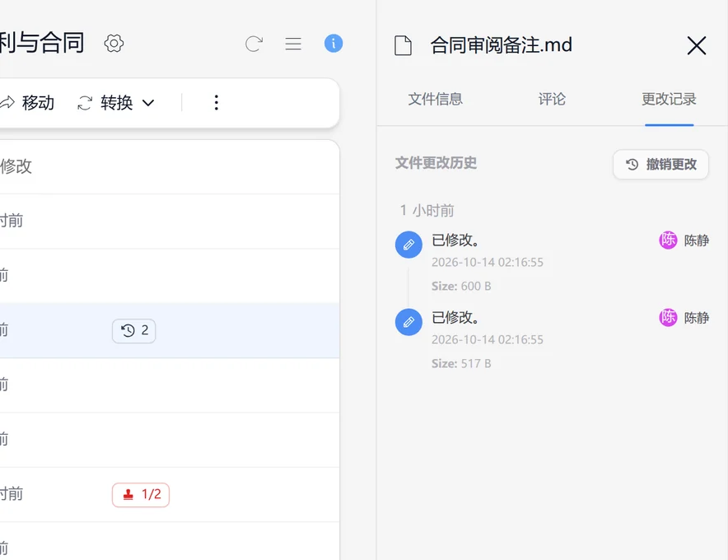Viewport: 728px width, 560px height.
Task: Click the 1 小时前 time label
Action: point(427,211)
